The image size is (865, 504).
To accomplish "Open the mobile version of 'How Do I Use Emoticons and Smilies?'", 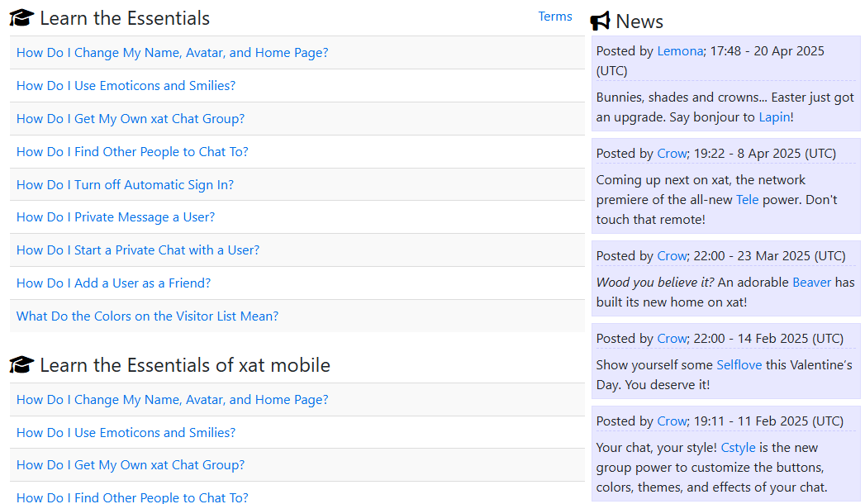I will tap(126, 432).
